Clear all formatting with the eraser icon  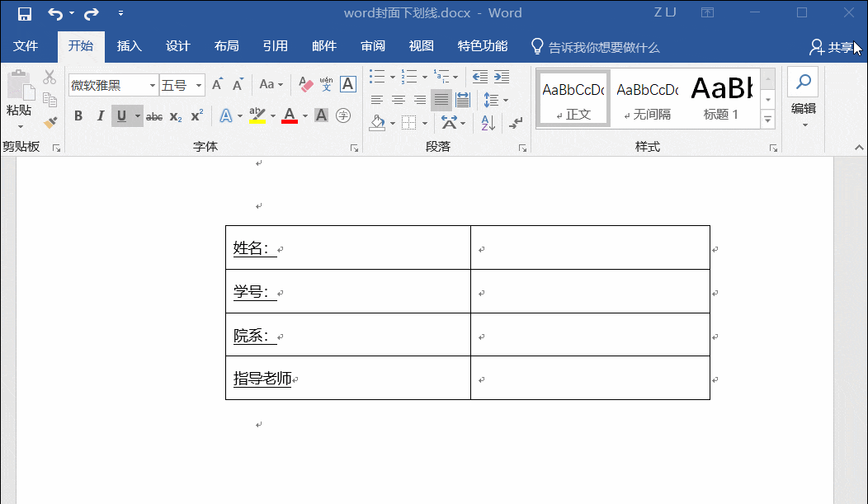tap(305, 85)
